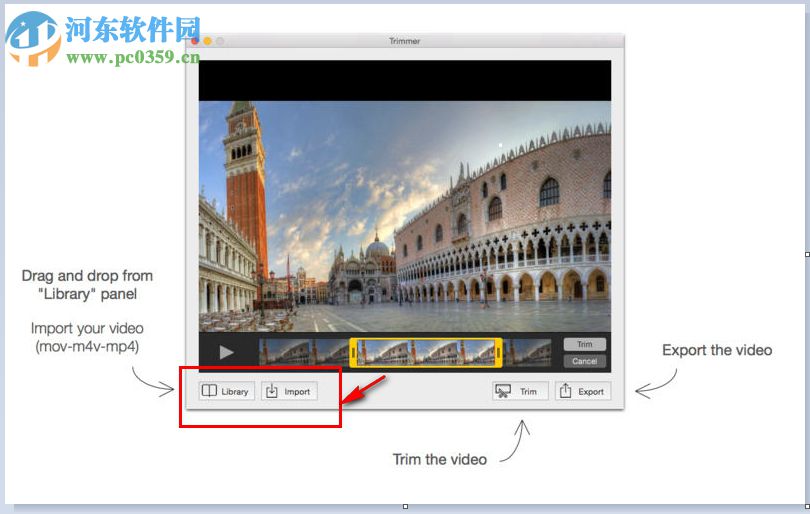
Task: Click the Import video button
Action: (289, 391)
